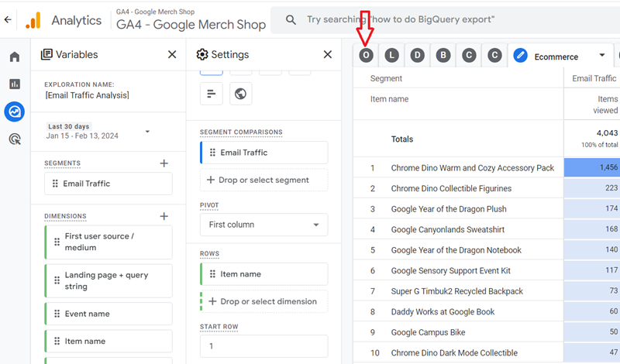The width and height of the screenshot is (620, 364).
Task: Select Item name in Rows
Action: (x=264, y=274)
